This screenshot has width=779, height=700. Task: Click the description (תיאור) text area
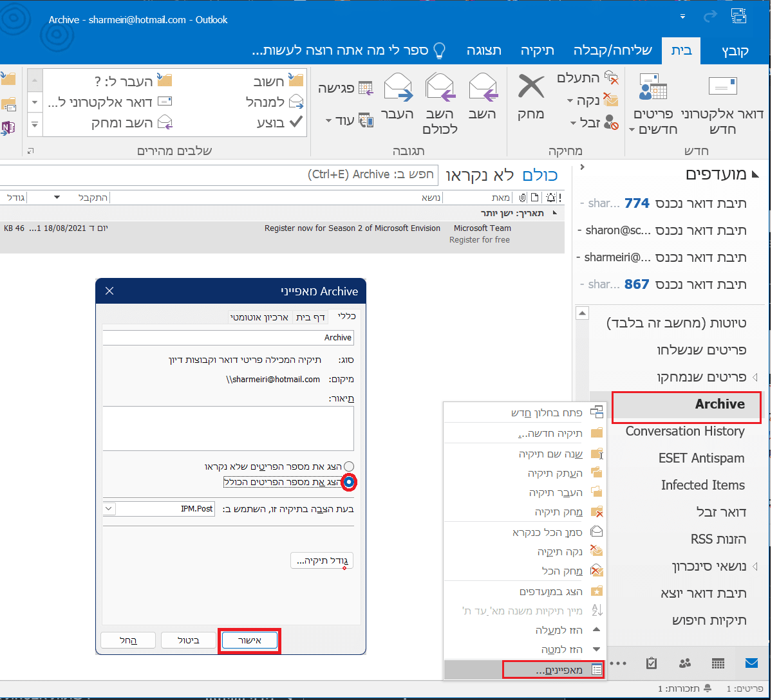tap(228, 428)
